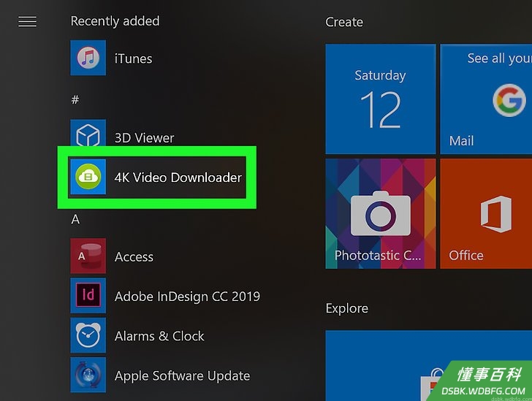Launch 4K Video Downloader by its name
Screen dimensions: 532x401
178,177
